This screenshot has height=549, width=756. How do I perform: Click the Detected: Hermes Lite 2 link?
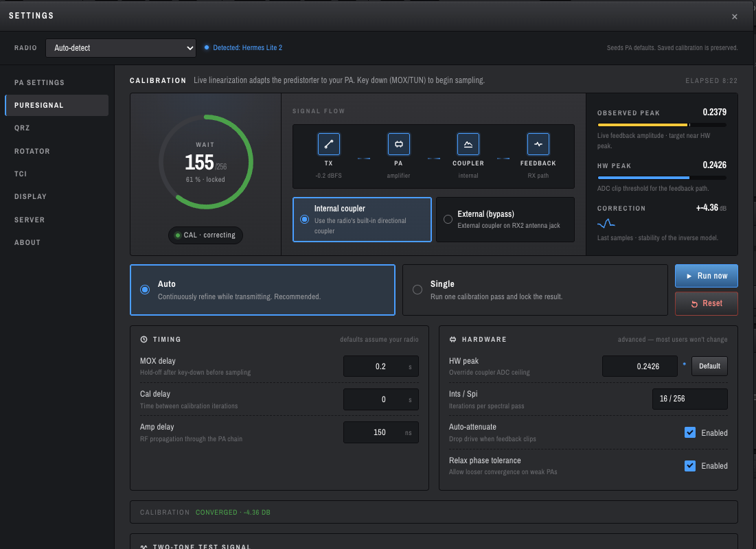[x=247, y=48]
